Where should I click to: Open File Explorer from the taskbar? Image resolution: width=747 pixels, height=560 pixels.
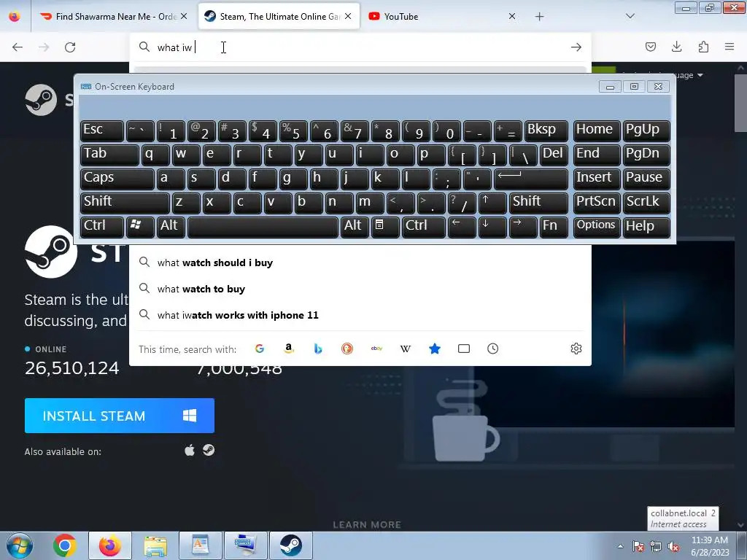point(155,545)
